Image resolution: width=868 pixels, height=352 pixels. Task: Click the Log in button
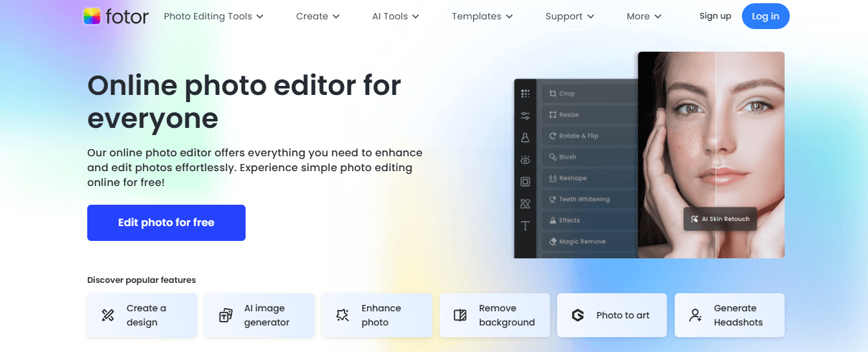tap(766, 16)
